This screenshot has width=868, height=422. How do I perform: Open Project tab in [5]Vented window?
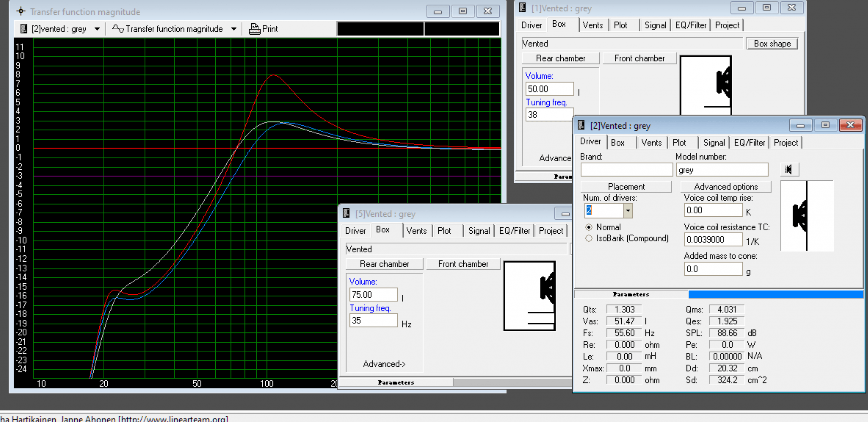[x=551, y=231]
